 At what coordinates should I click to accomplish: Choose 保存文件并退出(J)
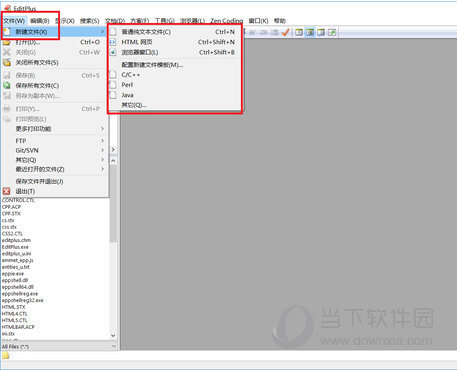55,181
